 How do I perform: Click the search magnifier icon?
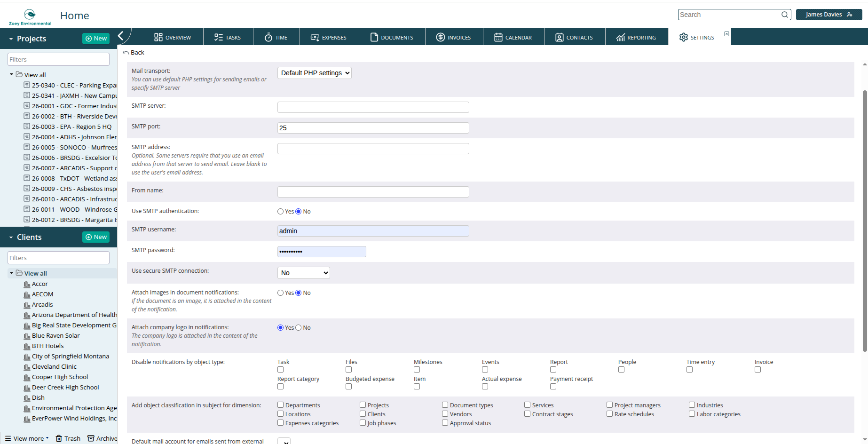tap(785, 15)
